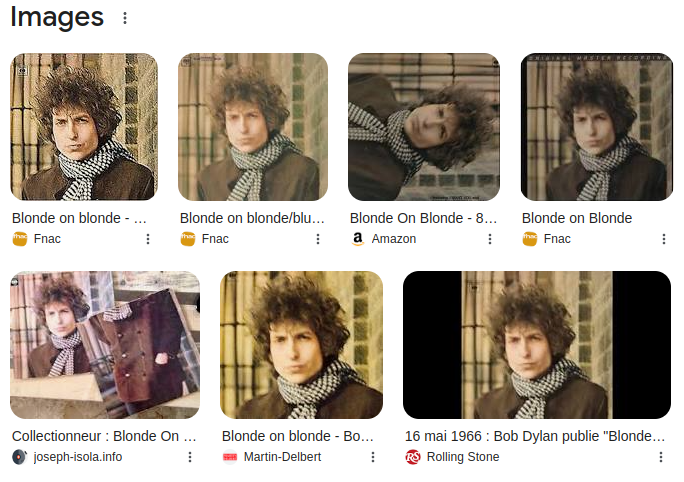Open the options menu for the Amazon result

pyautogui.click(x=490, y=239)
